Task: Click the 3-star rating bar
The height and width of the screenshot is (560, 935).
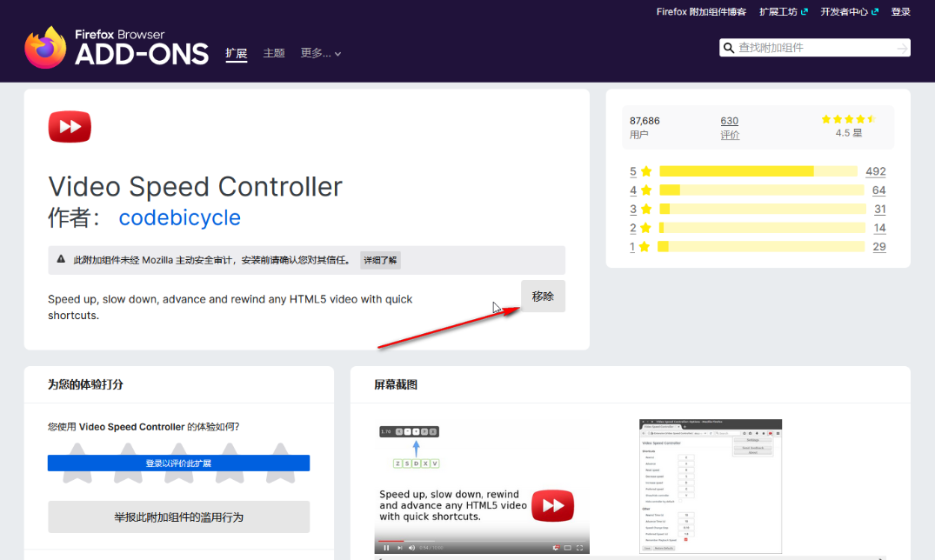Action: pos(763,209)
